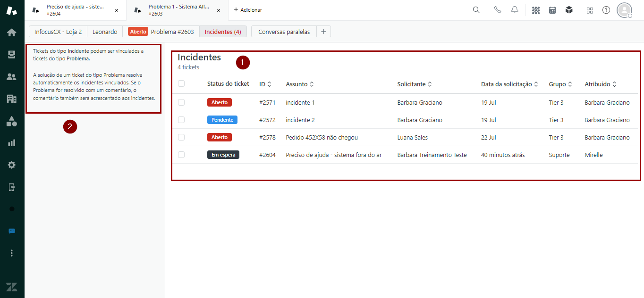Open ticket Pedido 452X58 não chegou

(x=322, y=138)
